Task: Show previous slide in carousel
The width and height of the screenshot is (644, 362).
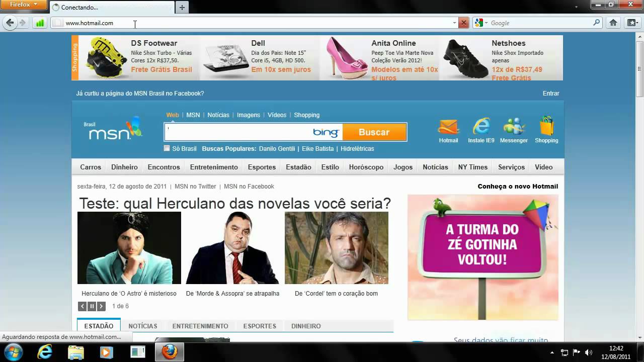Action: pyautogui.click(x=83, y=306)
